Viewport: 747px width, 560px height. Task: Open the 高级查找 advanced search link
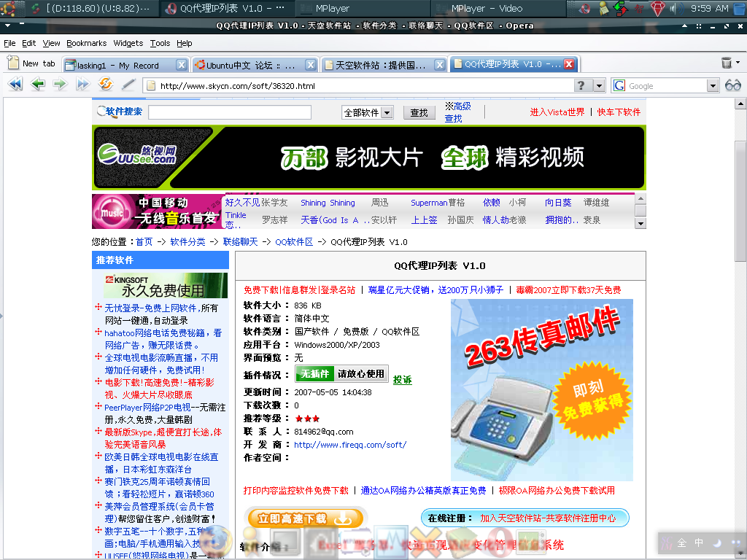[x=457, y=112]
